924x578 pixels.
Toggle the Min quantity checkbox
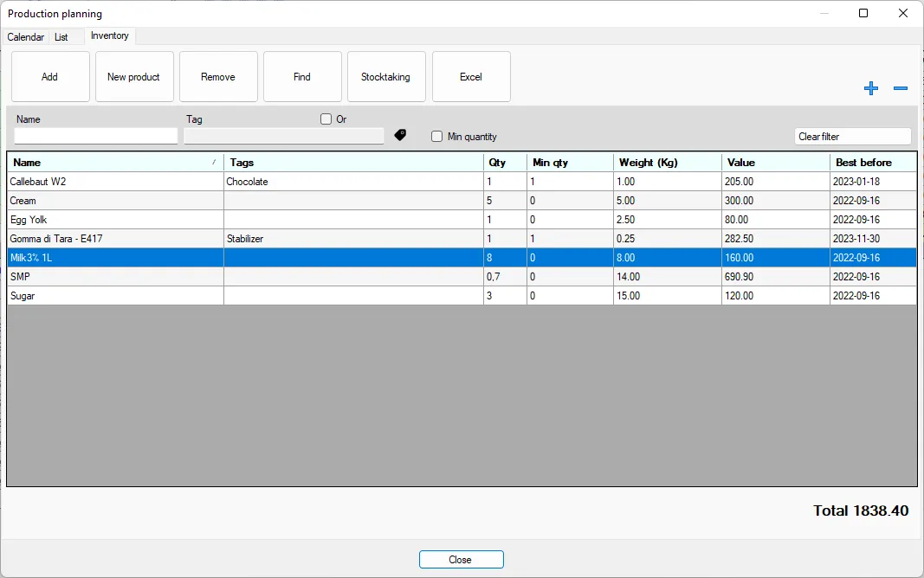coord(436,136)
